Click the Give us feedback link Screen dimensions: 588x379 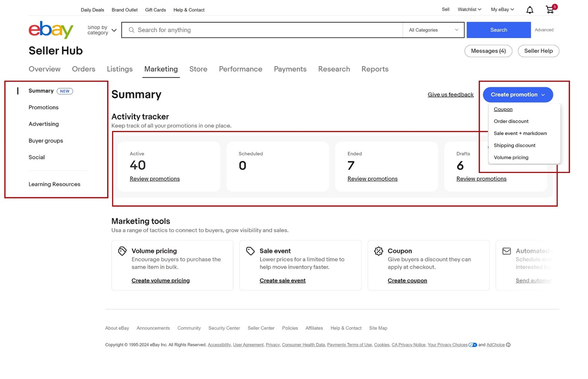pos(451,95)
